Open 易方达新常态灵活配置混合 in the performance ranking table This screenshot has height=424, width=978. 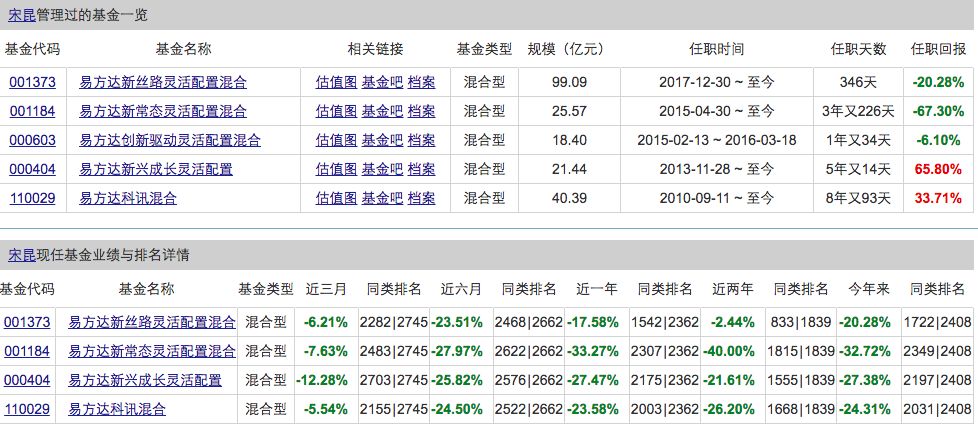[152, 351]
